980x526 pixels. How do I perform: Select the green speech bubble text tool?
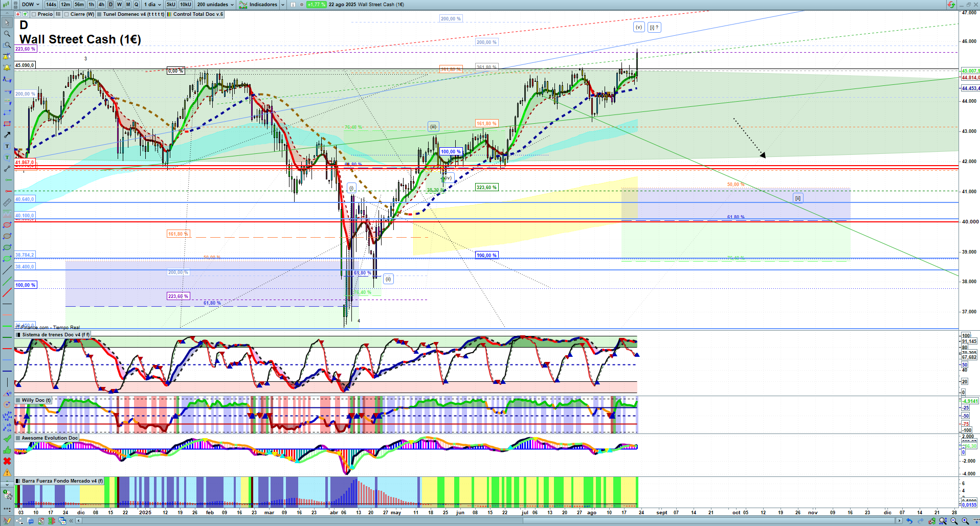click(7, 157)
